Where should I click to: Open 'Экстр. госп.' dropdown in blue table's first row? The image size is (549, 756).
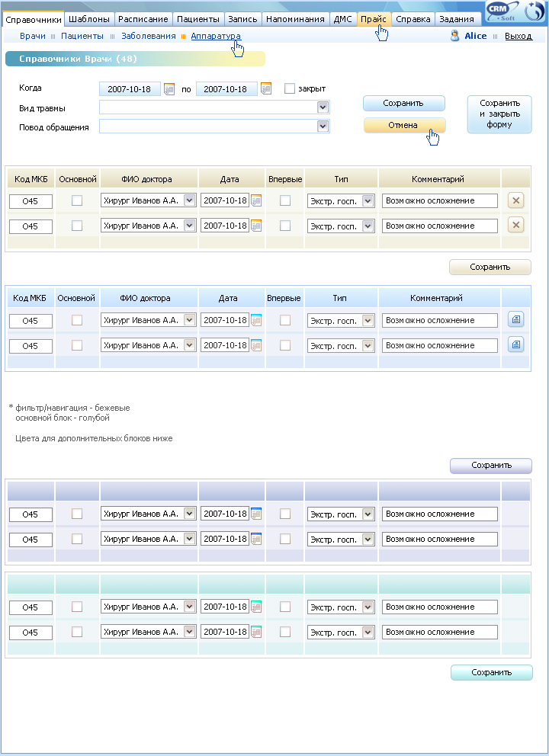[368, 321]
